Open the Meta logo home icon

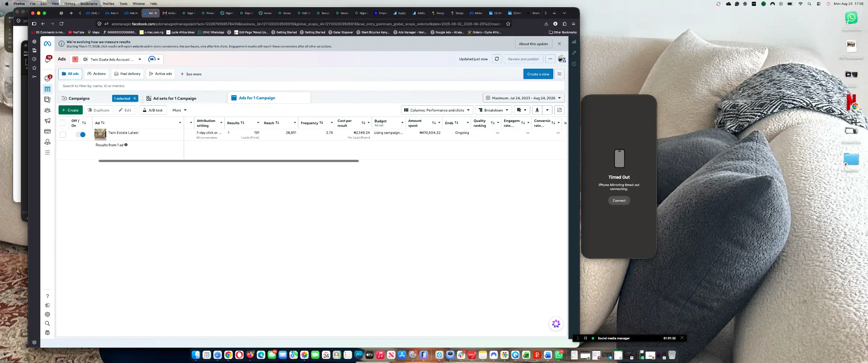coord(47,44)
